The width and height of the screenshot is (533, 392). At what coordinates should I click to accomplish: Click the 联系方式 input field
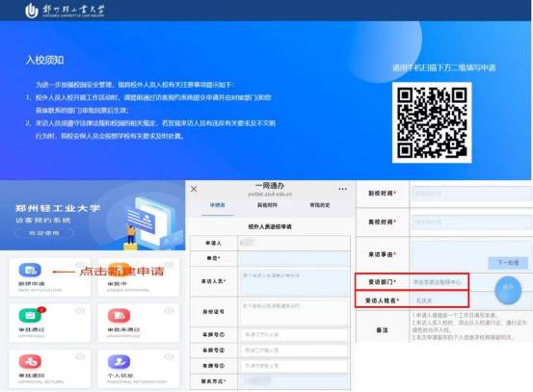[x=294, y=381]
